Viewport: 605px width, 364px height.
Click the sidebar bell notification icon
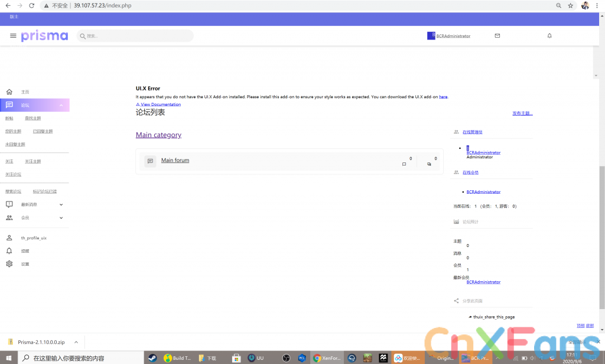(x=9, y=251)
